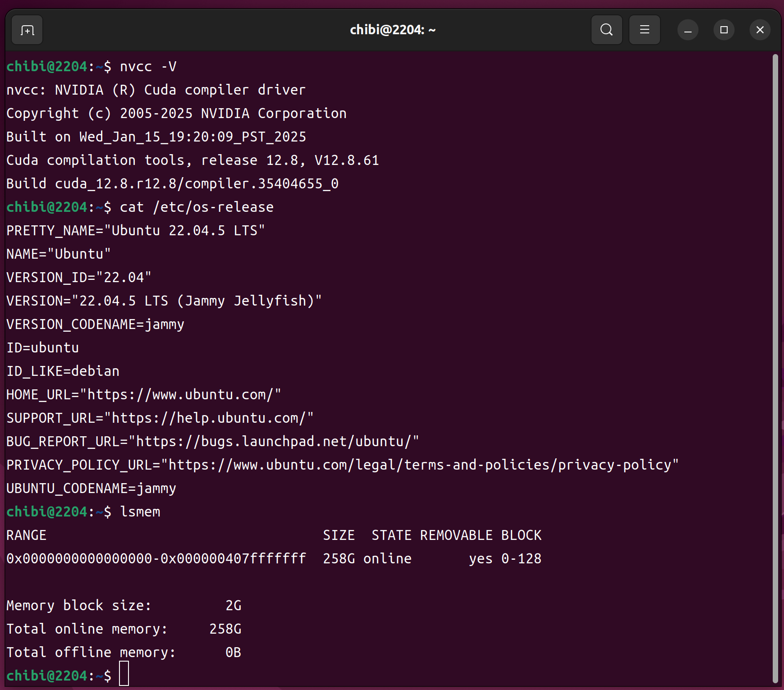Click the PRETTY_NAME Ubuntu 22.04.5 LTS line
Image resolution: width=784 pixels, height=690 pixels.
(135, 231)
